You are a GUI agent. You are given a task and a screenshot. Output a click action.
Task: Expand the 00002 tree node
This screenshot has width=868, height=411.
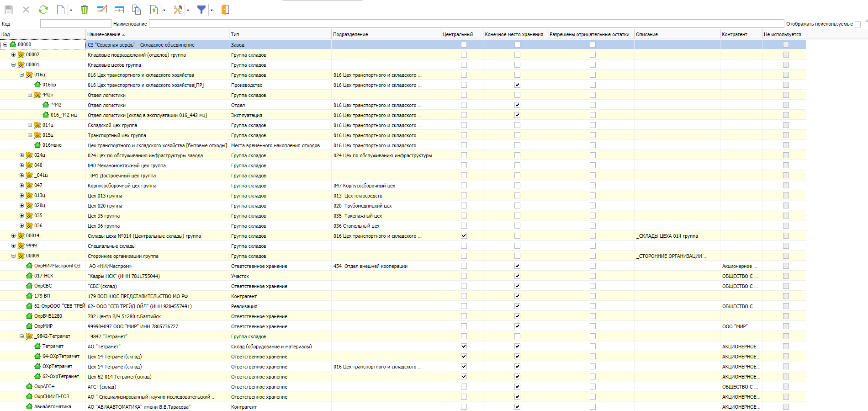point(13,55)
